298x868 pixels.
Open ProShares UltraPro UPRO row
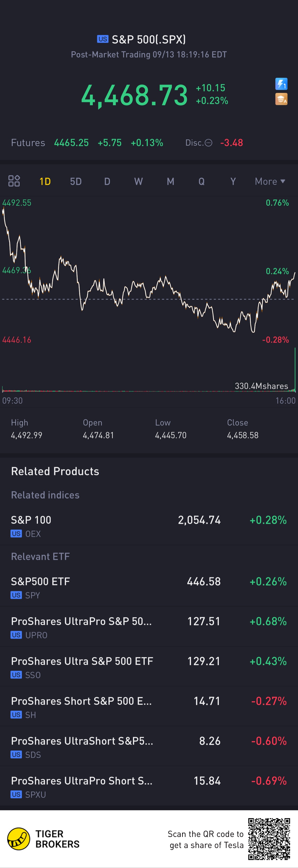coord(149,627)
